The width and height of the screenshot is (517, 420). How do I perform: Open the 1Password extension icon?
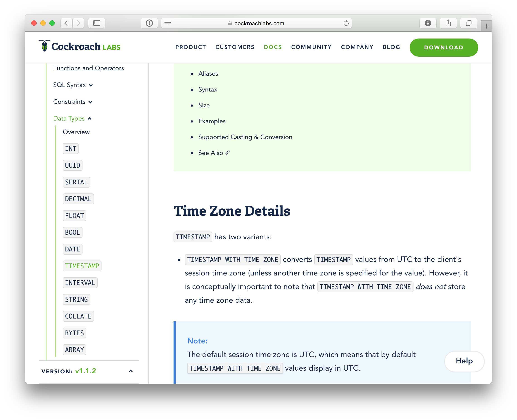(x=149, y=23)
